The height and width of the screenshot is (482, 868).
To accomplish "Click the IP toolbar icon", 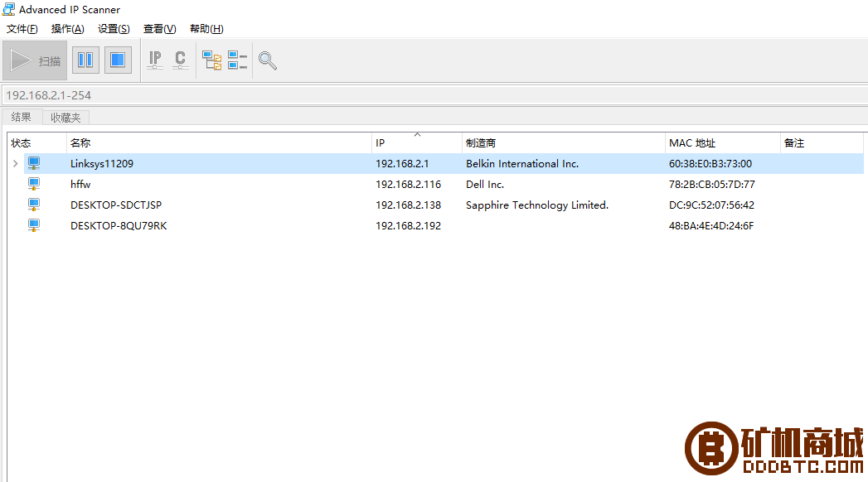I will pyautogui.click(x=155, y=60).
